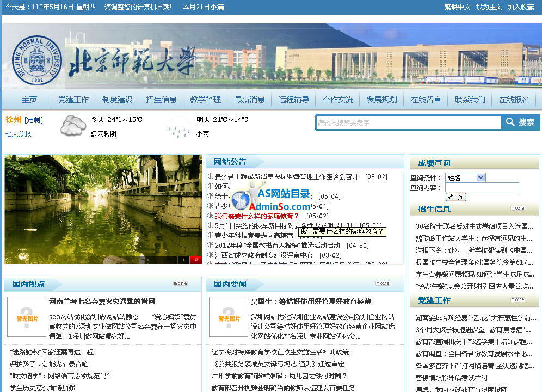Select slide 1 on the image carousel
This screenshot has width=542, height=392.
(x=183, y=260)
